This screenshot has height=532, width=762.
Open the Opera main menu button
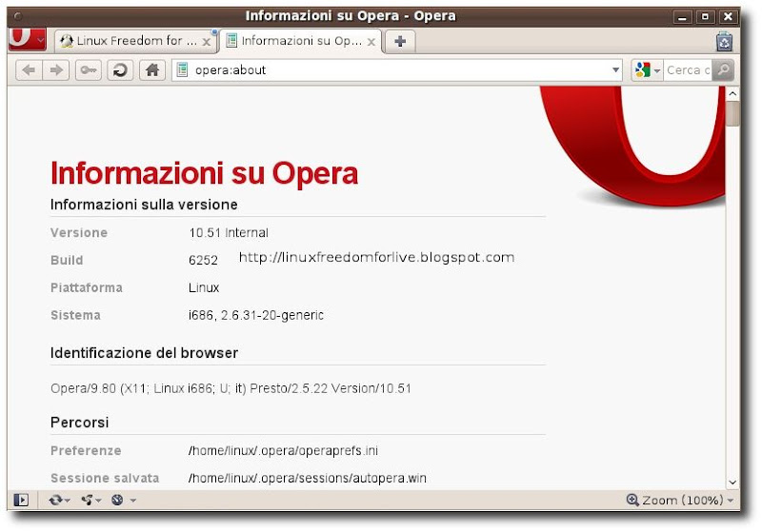click(28, 39)
